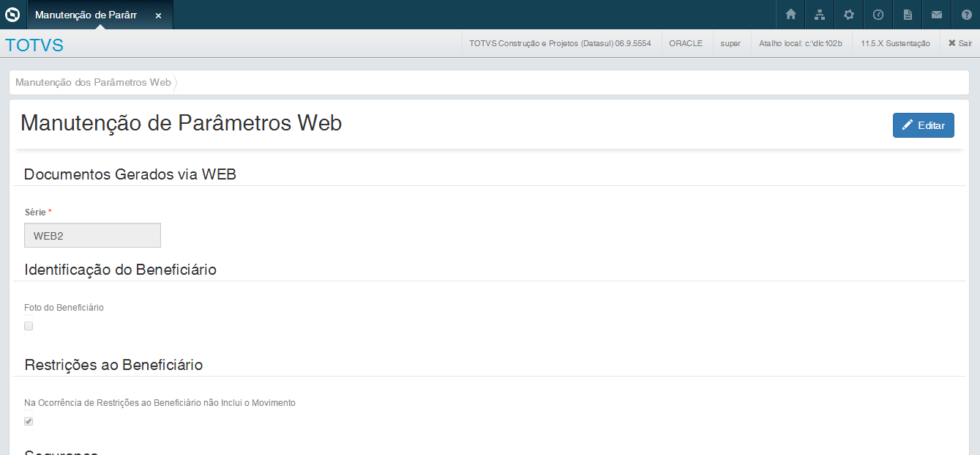
Task: Select the Manutenção de Parâmetros tab
Action: [x=86, y=15]
